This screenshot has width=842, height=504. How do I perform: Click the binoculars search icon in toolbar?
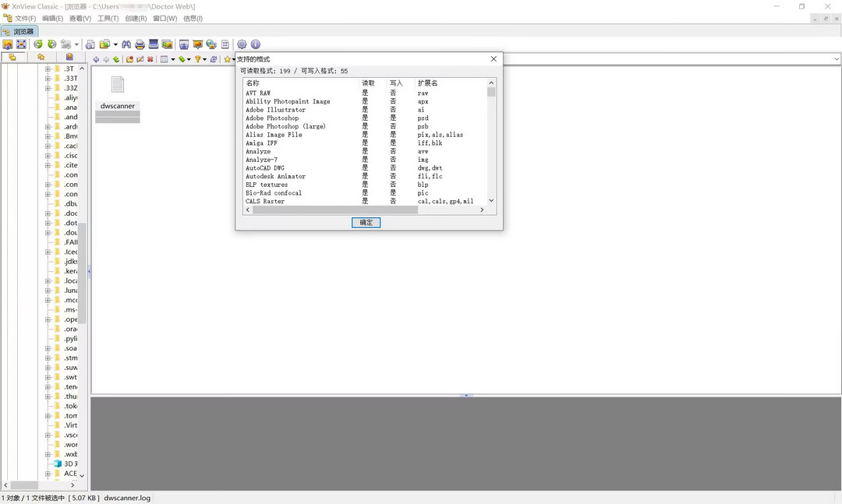pos(126,44)
